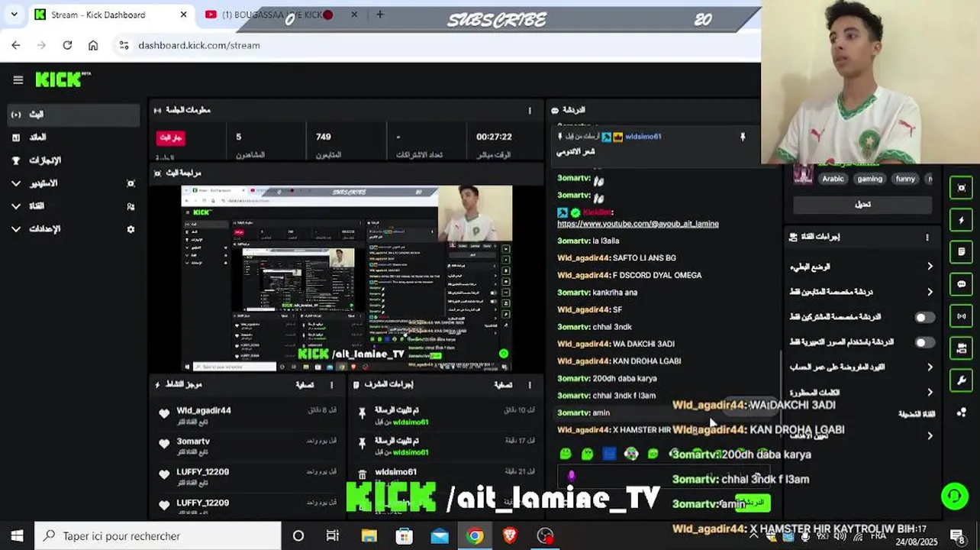
Task: Click three-dots cluster icon in right rail
Action: tap(961, 412)
